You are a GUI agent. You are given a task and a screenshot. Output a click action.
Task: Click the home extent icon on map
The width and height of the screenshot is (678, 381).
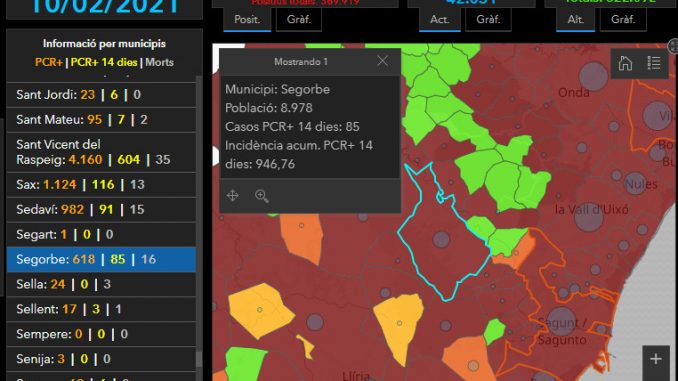tap(625, 63)
